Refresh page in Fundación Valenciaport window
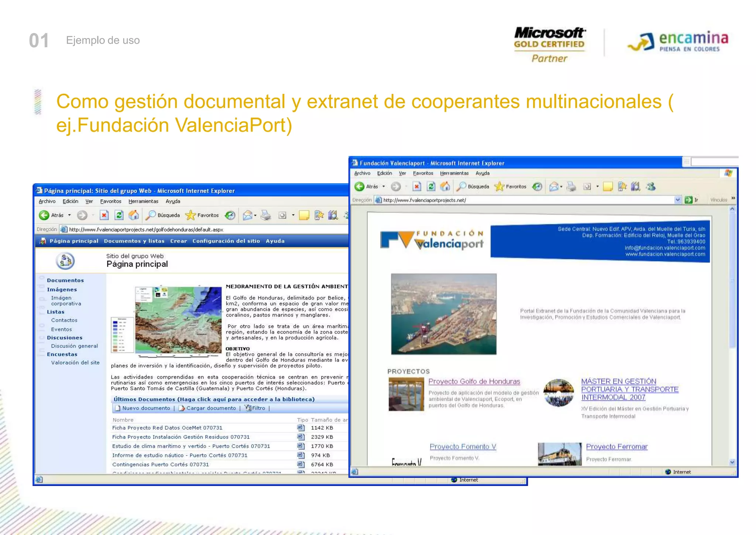The height and width of the screenshot is (535, 756). [431, 187]
